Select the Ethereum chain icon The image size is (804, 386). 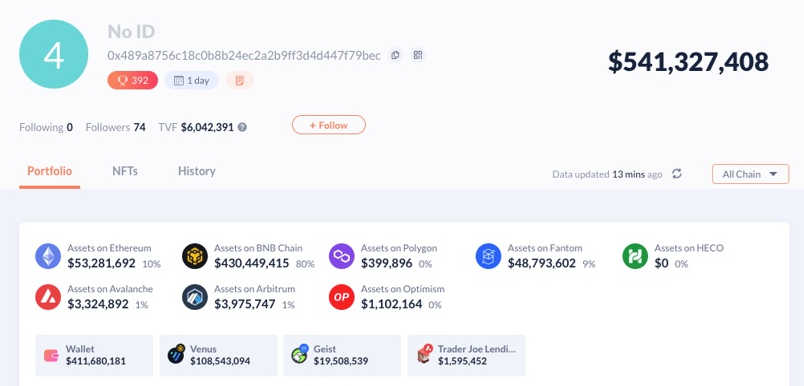(x=48, y=256)
